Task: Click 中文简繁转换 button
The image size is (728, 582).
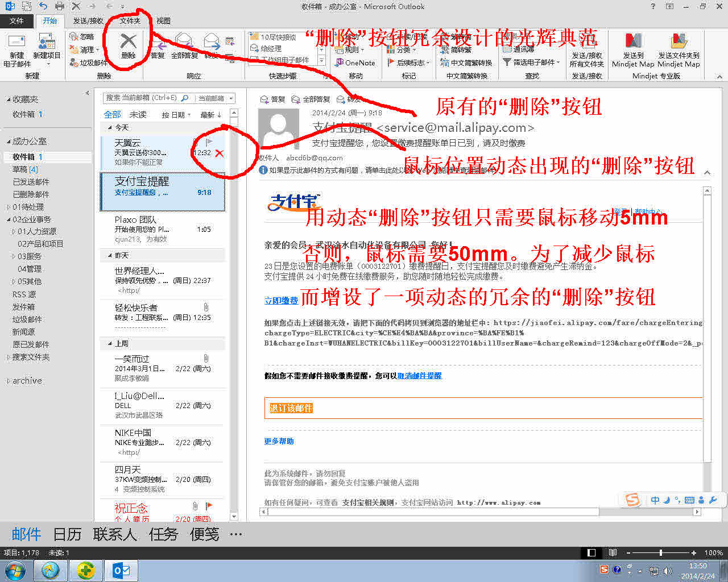Action: point(466,63)
